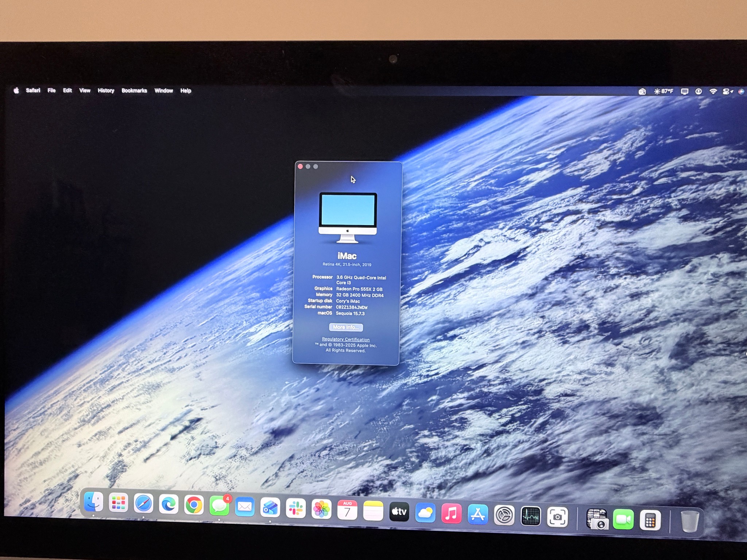Image resolution: width=747 pixels, height=560 pixels.
Task: Click the Retina 4K, 21.5-inch, 2019 subtitle
Action: pos(347,264)
